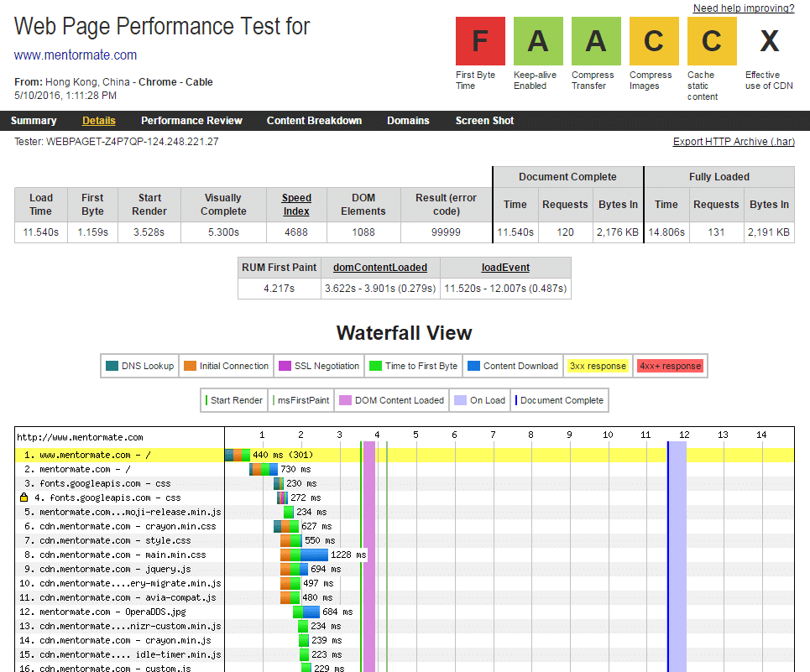Open request 3 fonts.googleapis.com - css
The image size is (810, 672).
tap(97, 483)
